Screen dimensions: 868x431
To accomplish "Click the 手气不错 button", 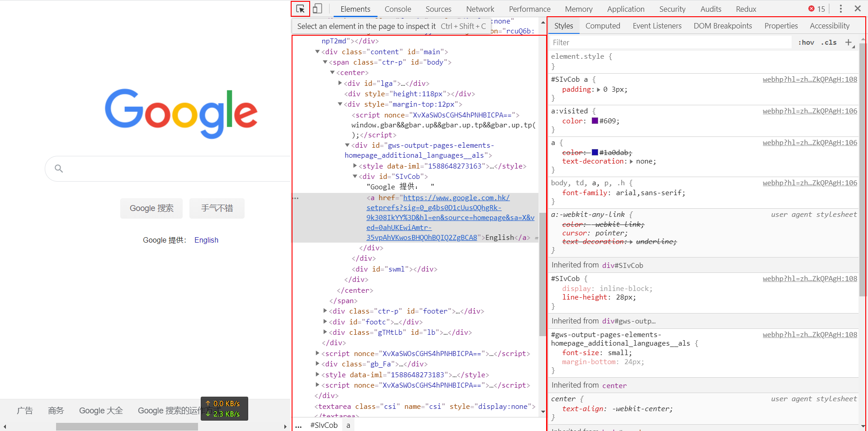I will click(217, 208).
